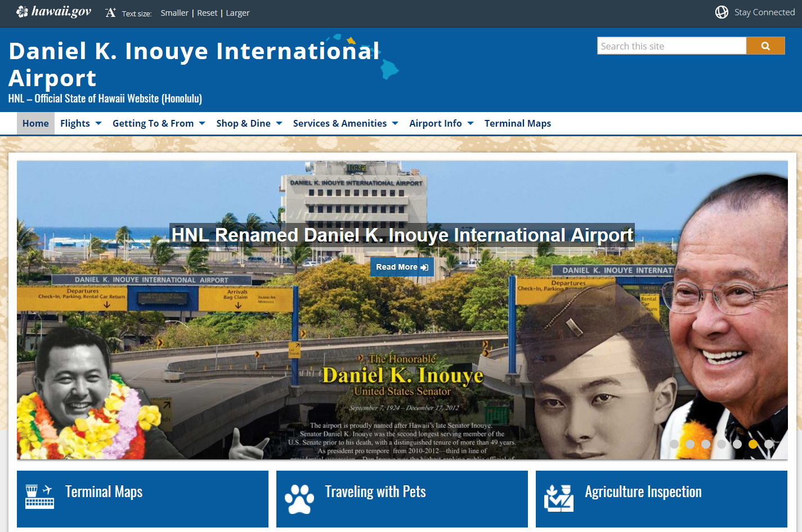
Task: Click the paw print icon
Action: [299, 499]
